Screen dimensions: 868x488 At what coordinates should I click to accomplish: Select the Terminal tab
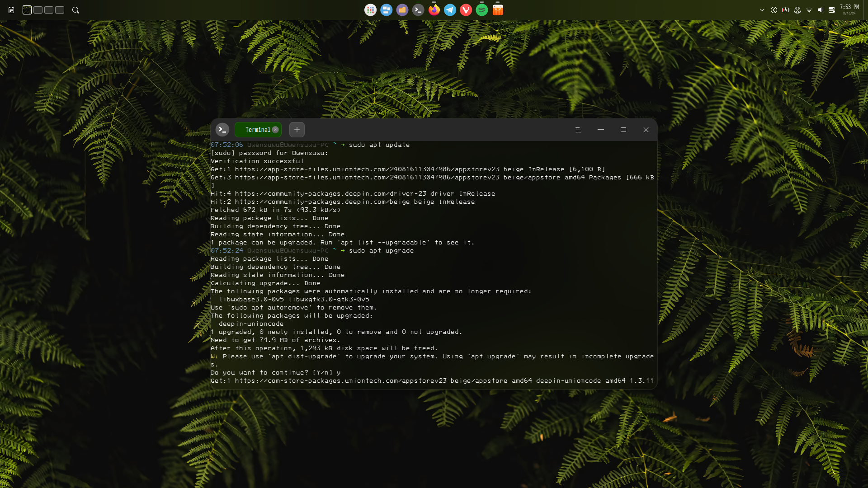[x=258, y=130]
